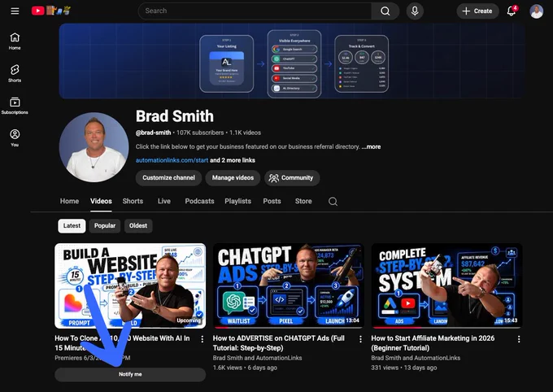Screen dimensions: 553x392
Task: Open the Podcasts tab
Action: 199,201
